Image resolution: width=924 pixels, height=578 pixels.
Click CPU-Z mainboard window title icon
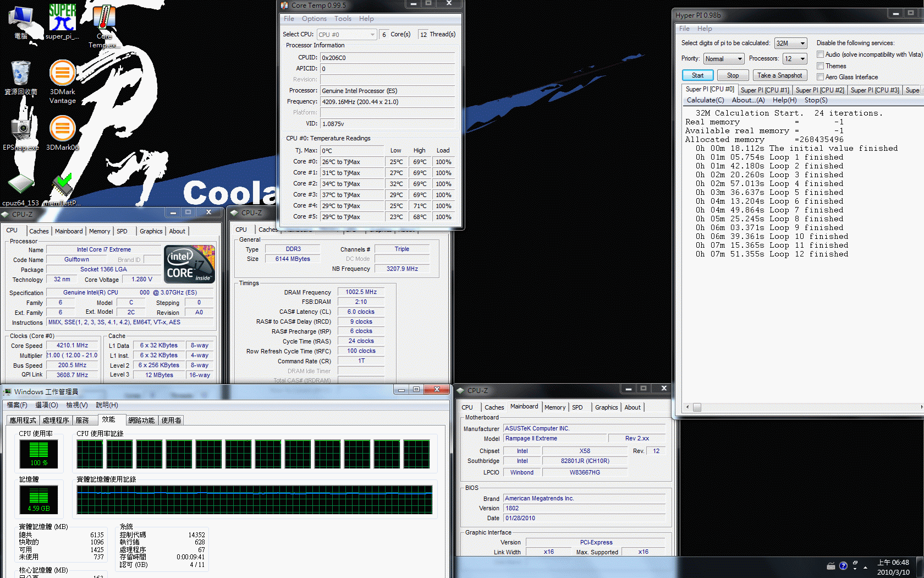pos(460,390)
